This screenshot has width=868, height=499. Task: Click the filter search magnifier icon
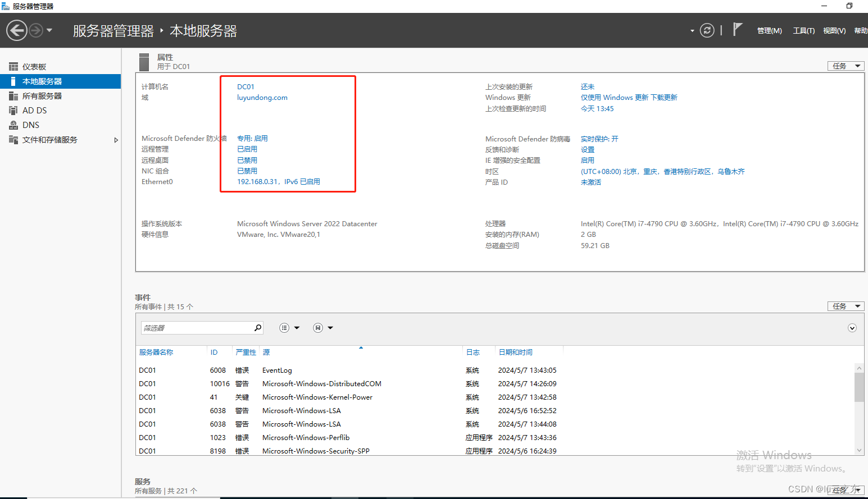tap(258, 328)
